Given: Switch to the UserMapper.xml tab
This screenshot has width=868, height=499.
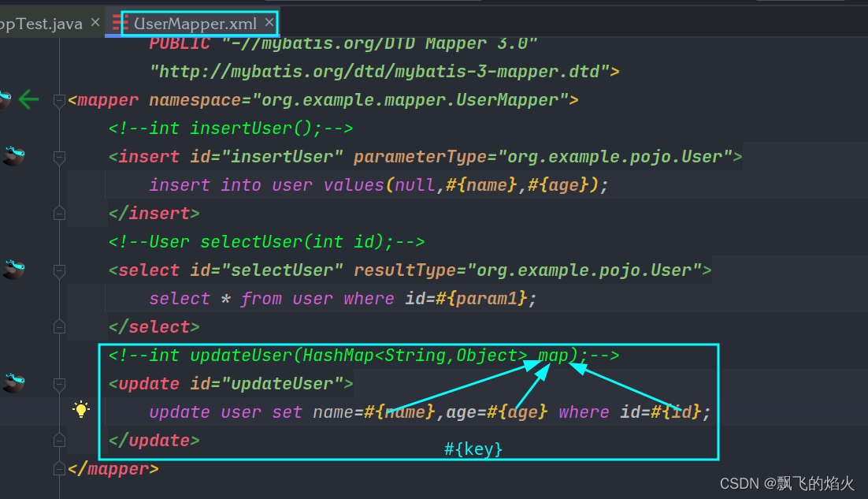Looking at the screenshot, I should point(195,24).
